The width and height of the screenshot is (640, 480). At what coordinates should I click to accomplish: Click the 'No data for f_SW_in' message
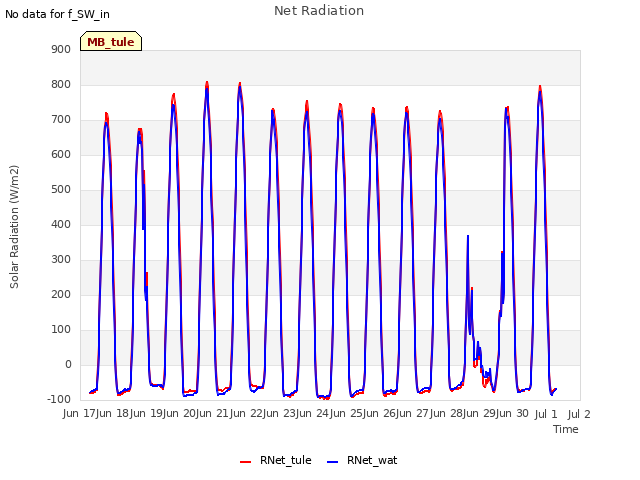57,14
